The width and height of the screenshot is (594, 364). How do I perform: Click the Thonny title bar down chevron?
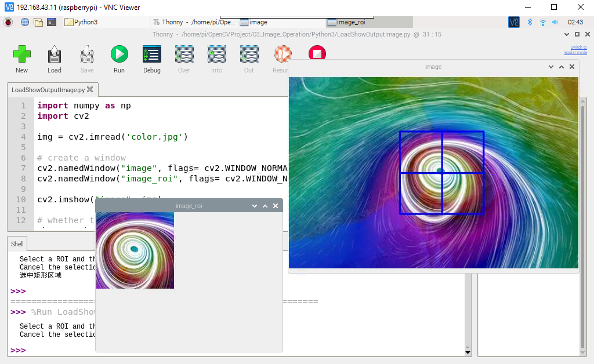pos(566,34)
